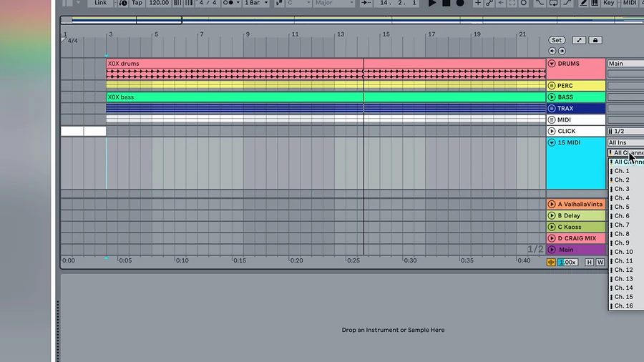Click the Set locator button
Screen dimensions: 644x362
(x=557, y=40)
